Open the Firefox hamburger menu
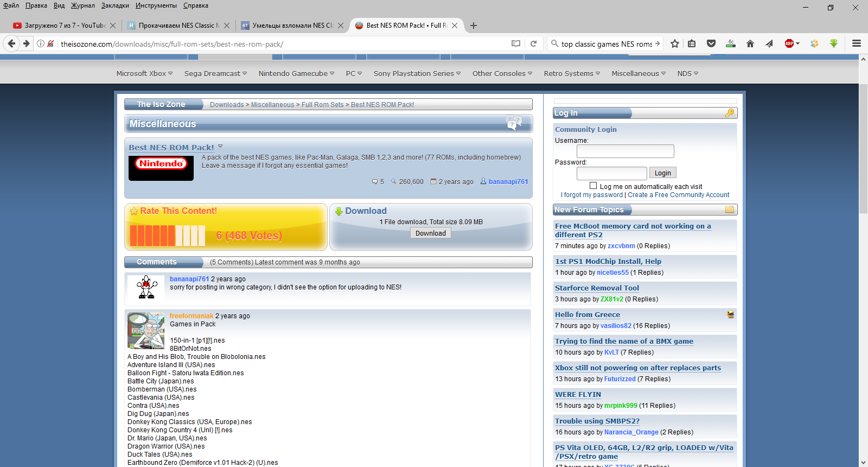Viewport: 868px width, 467px height. point(857,43)
